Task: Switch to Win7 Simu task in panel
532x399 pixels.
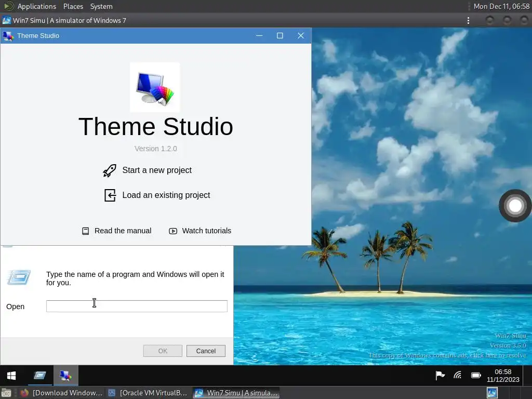Action: [236, 393]
